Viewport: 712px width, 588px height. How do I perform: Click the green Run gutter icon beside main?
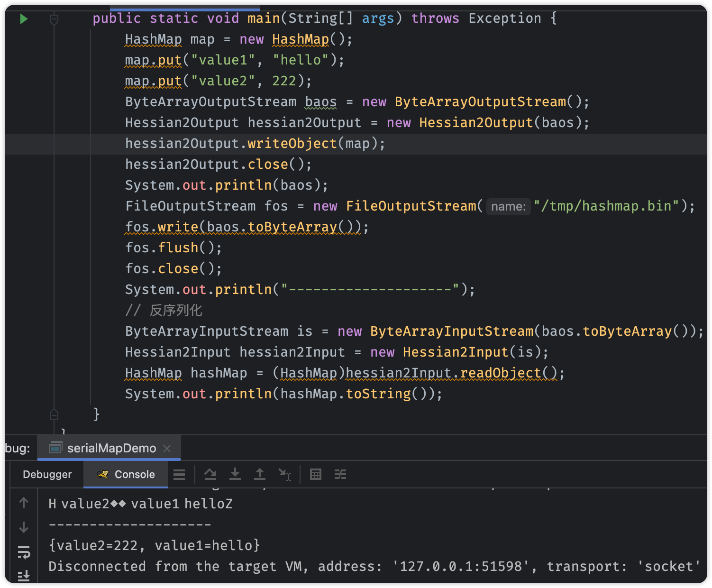point(24,19)
